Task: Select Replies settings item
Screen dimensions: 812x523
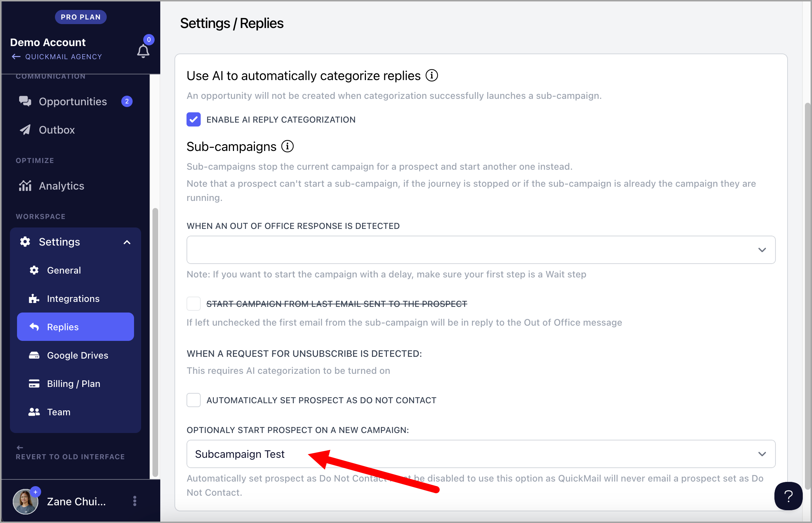Action: pos(76,327)
